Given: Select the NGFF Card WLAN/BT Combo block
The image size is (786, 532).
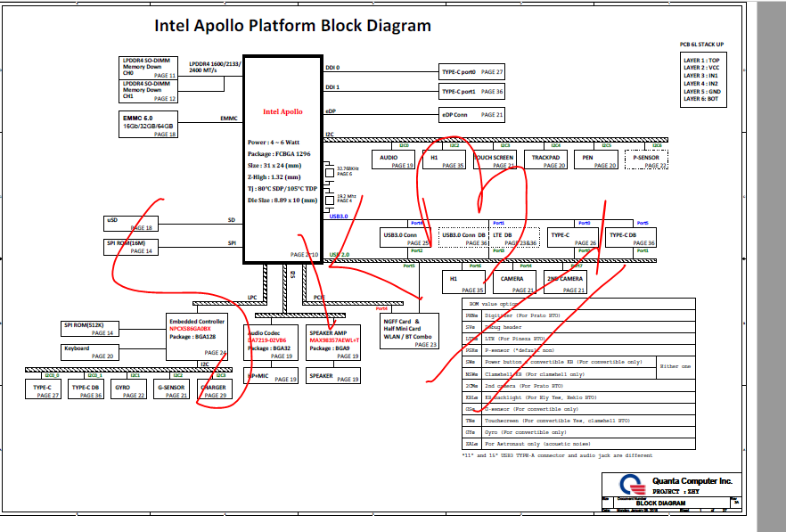Looking at the screenshot, I should [409, 331].
